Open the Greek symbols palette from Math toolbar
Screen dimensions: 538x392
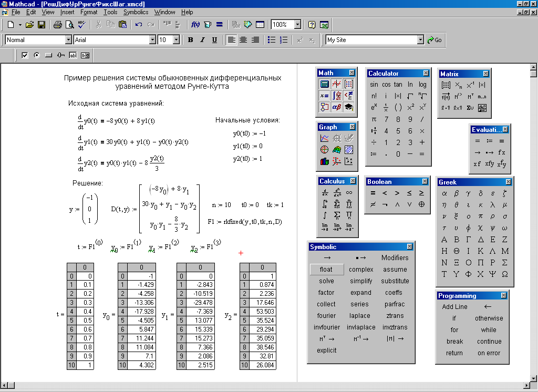(337, 107)
